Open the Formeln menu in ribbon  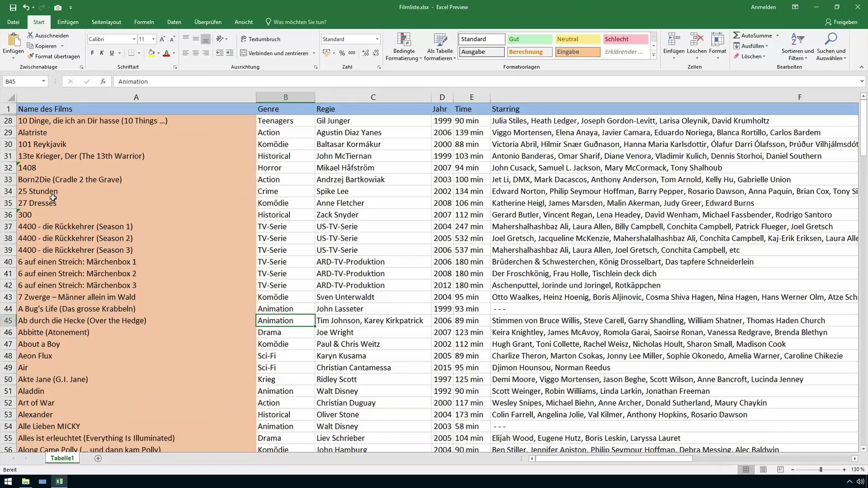point(144,22)
